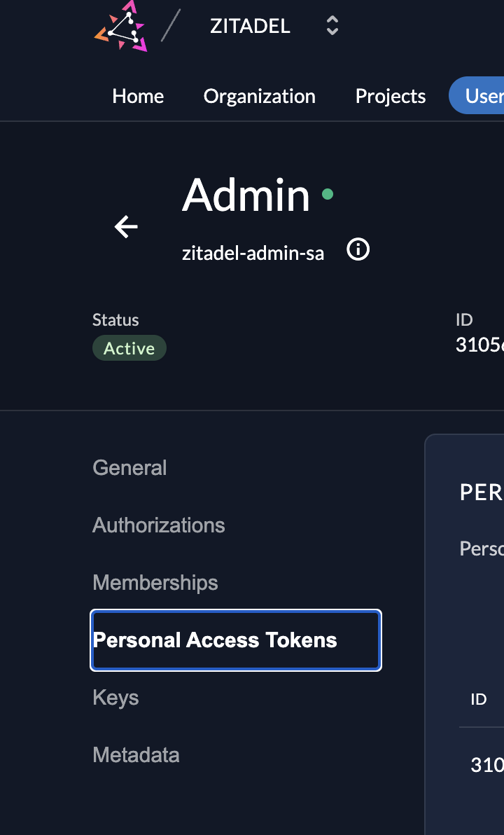
Task: Click the ID column header in tokens table
Action: coord(479,699)
